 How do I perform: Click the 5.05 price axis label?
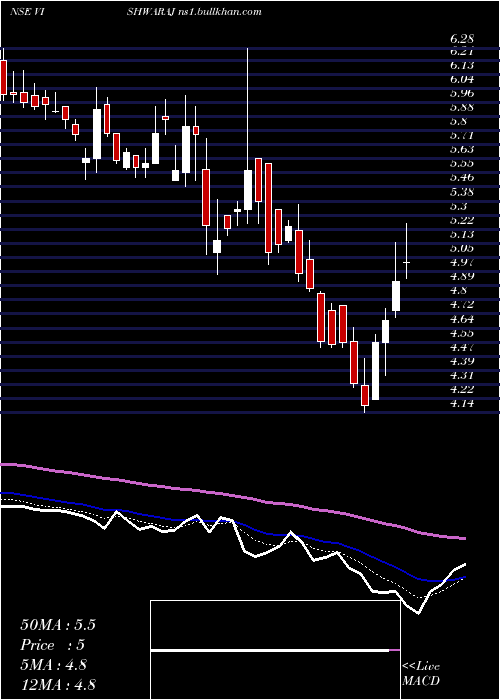click(462, 248)
